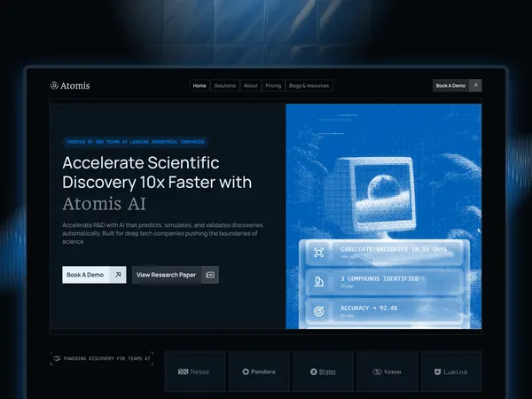This screenshot has width=532, height=399.
Task: Click the handshake icon beside Powering Discovery
Action: click(x=57, y=358)
